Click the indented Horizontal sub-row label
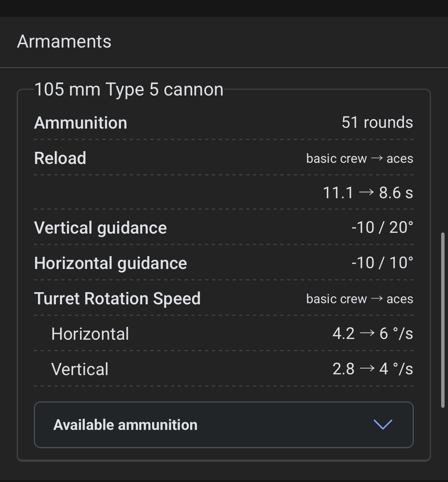This screenshot has width=448, height=482. [90, 334]
